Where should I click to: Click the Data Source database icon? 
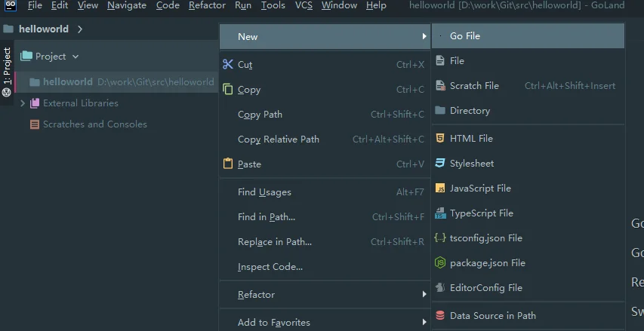click(440, 315)
